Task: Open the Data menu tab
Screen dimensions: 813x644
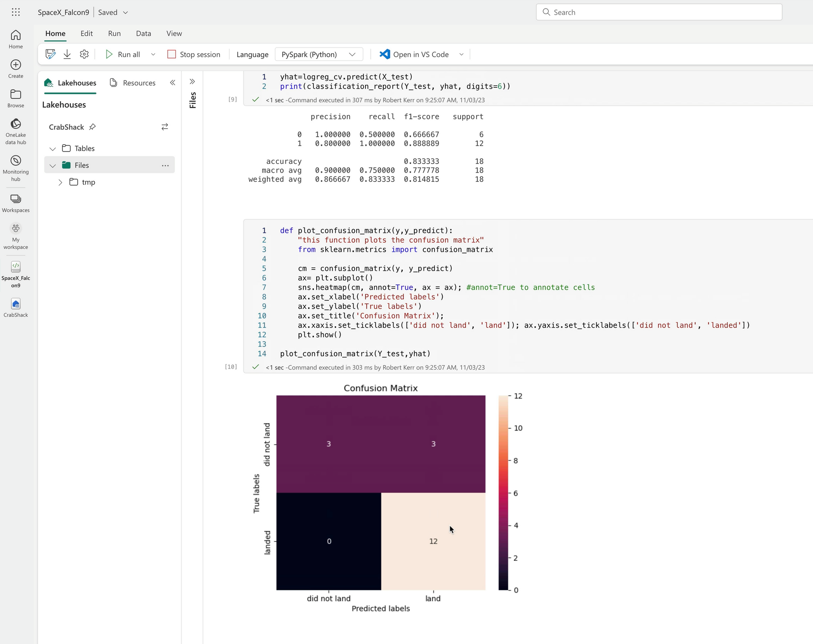Action: point(143,33)
